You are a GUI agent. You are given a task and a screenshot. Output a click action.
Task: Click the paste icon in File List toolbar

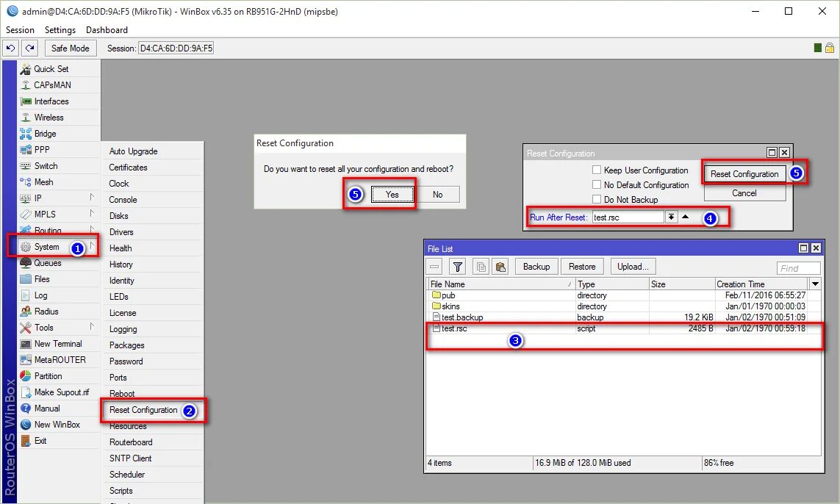click(x=500, y=267)
